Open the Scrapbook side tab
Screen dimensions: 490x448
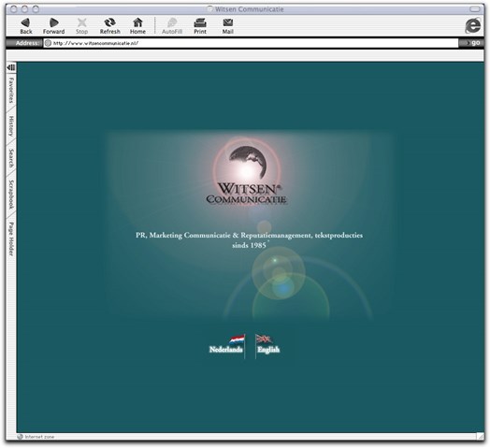click(x=11, y=195)
